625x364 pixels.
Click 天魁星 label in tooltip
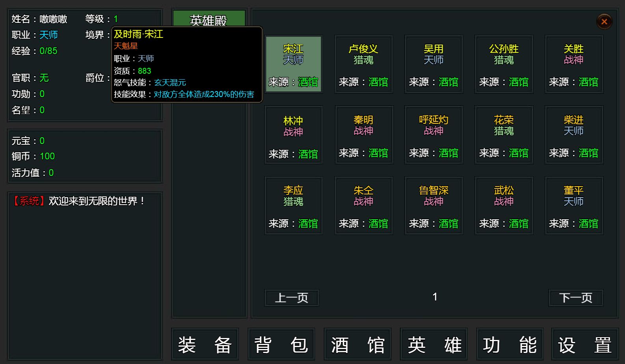coord(126,46)
